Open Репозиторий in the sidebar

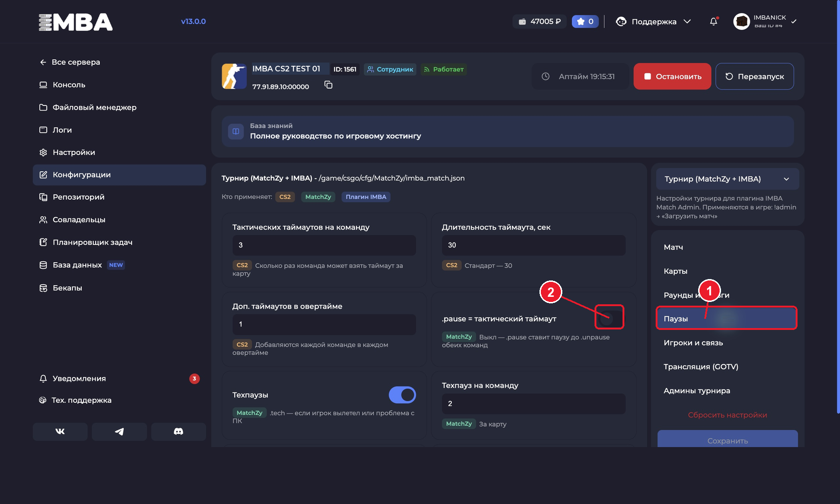(119, 197)
